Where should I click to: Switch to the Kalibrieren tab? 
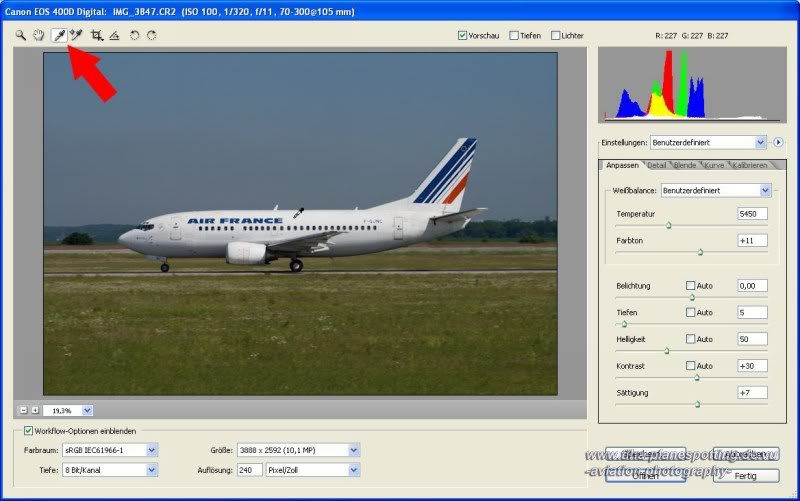(750, 165)
